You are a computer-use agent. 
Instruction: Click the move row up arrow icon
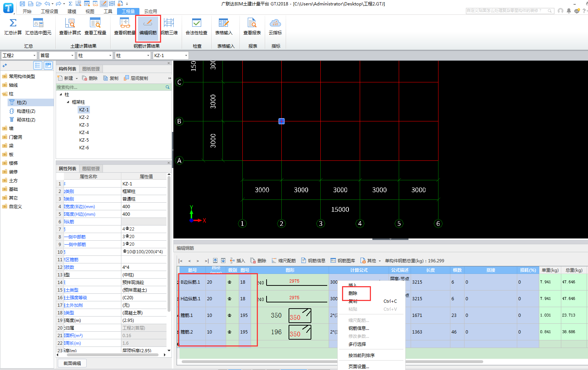[215, 261]
